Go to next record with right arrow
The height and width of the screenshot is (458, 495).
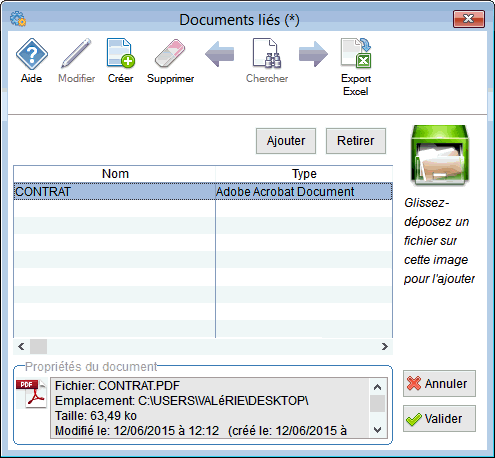pyautogui.click(x=313, y=54)
